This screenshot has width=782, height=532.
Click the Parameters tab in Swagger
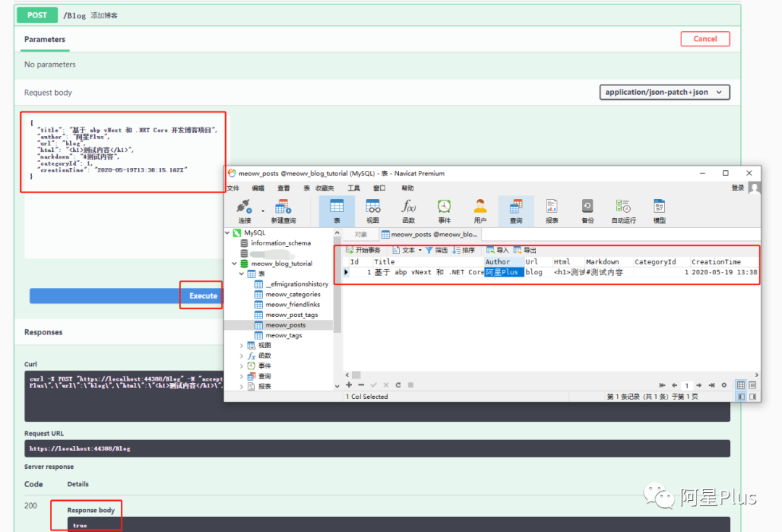point(45,39)
